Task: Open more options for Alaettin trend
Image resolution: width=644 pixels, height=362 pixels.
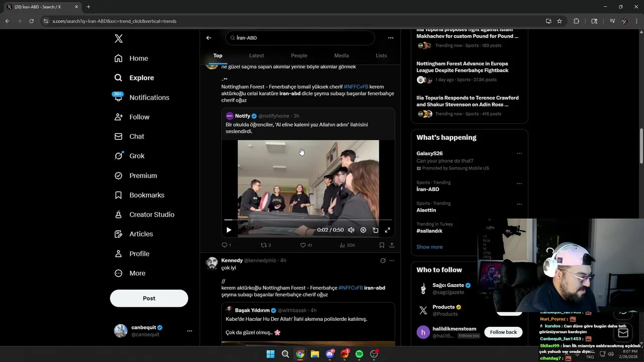Action: (519, 205)
